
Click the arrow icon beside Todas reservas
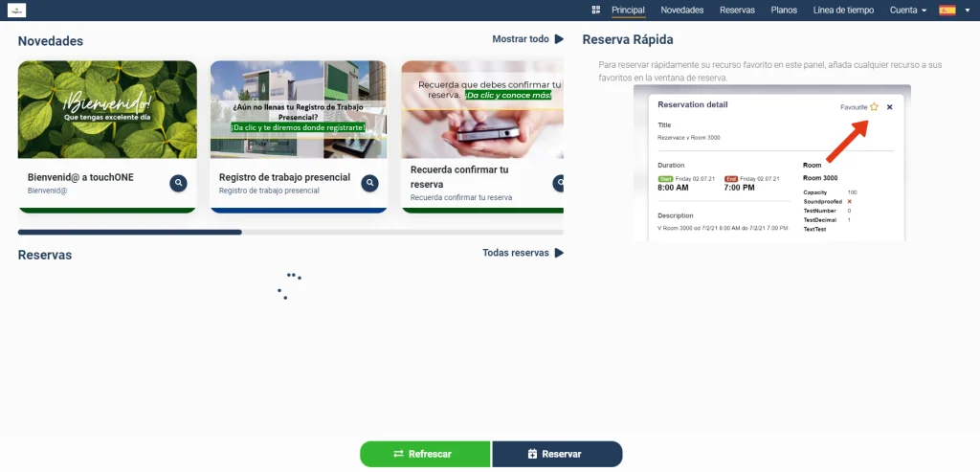point(559,253)
